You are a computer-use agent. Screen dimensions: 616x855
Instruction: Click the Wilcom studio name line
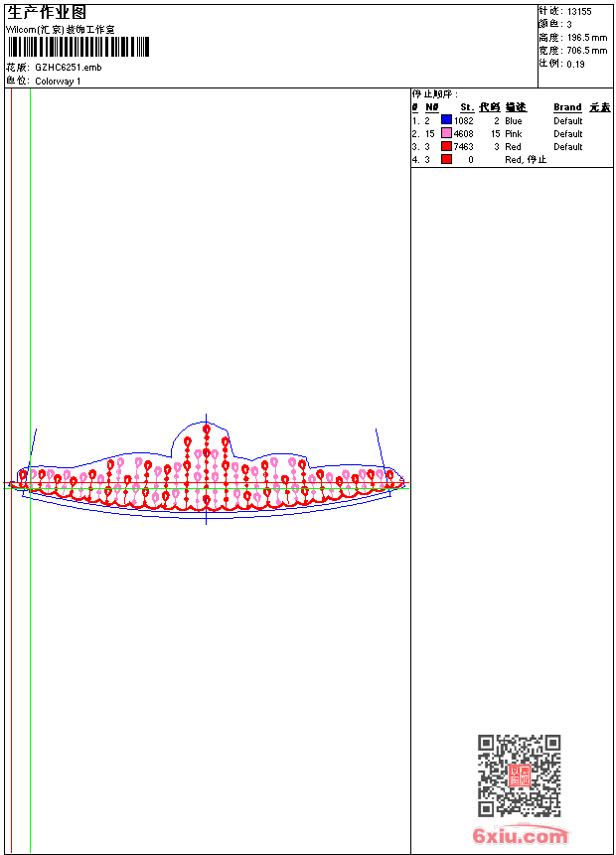pyautogui.click(x=61, y=30)
